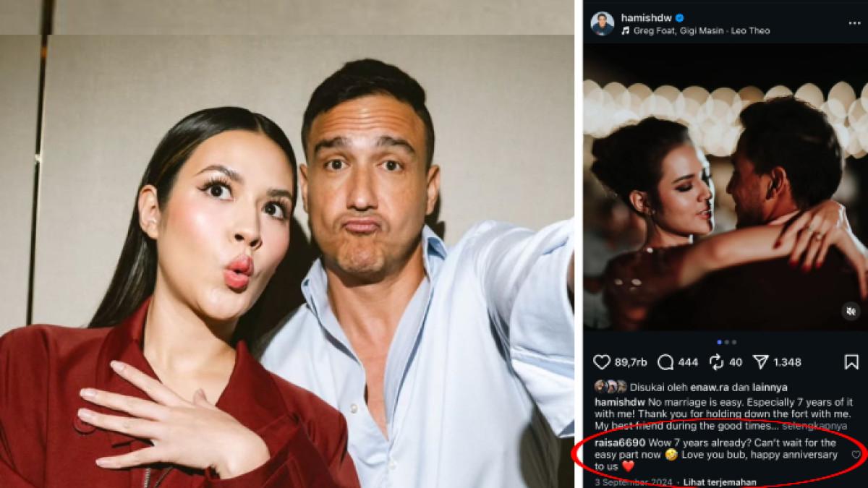The height and width of the screenshot is (488, 868).
Task: Tap the repost arrows icon
Action: [x=717, y=361]
